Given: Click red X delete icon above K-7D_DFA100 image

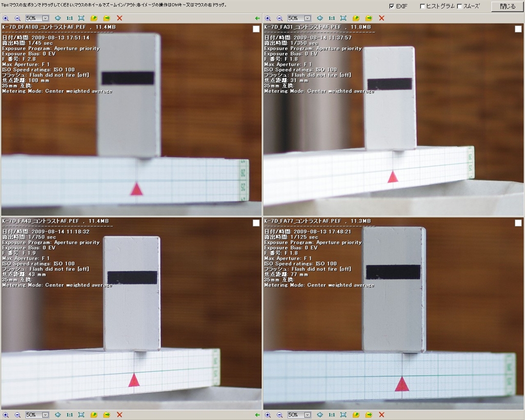Looking at the screenshot, I should [119, 18].
